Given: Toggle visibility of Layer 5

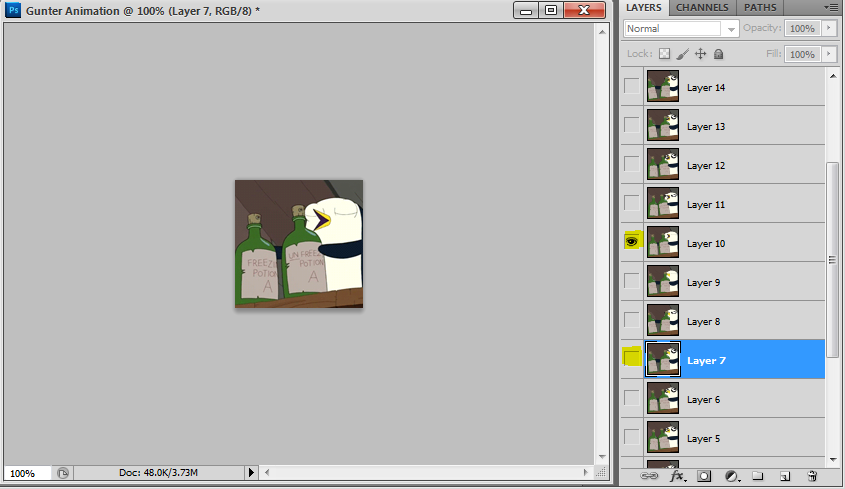Looking at the screenshot, I should 632,437.
